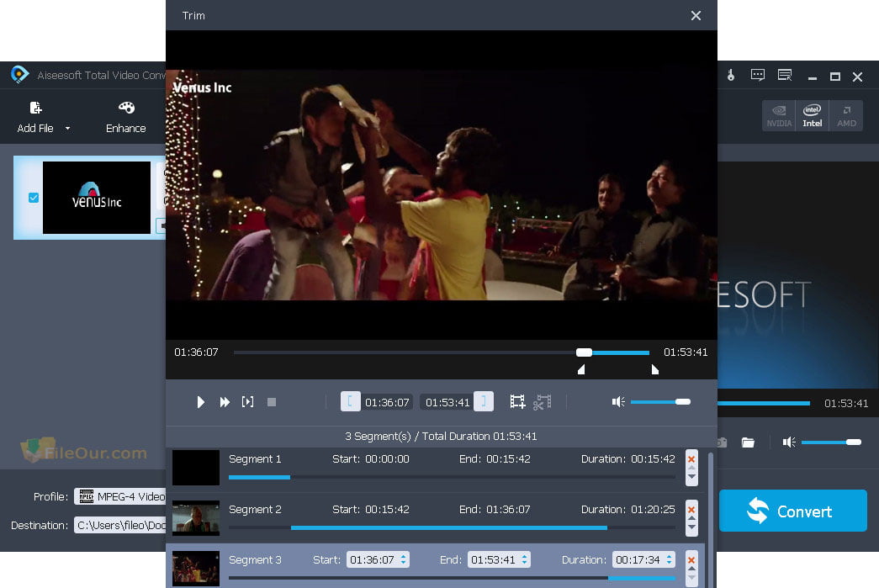Click the Venus Inc video thumbnail in file list
Viewport: 879px width, 588px height.
(97, 198)
